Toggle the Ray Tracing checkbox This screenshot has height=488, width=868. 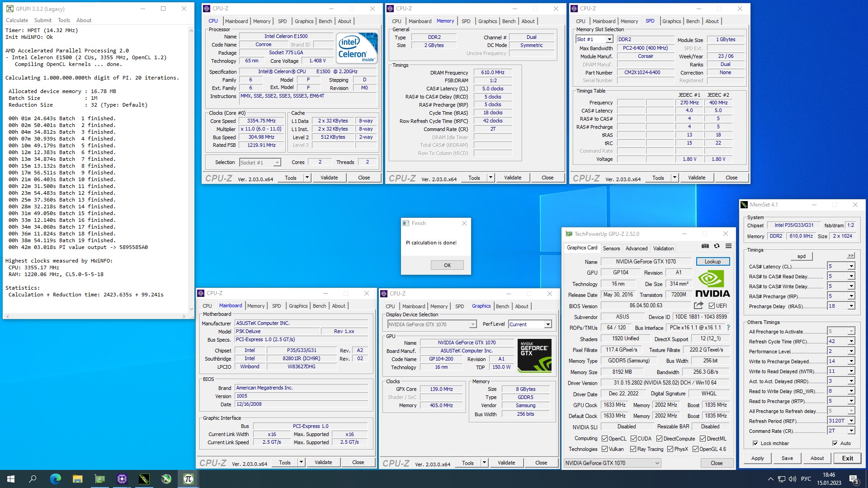pos(633,449)
